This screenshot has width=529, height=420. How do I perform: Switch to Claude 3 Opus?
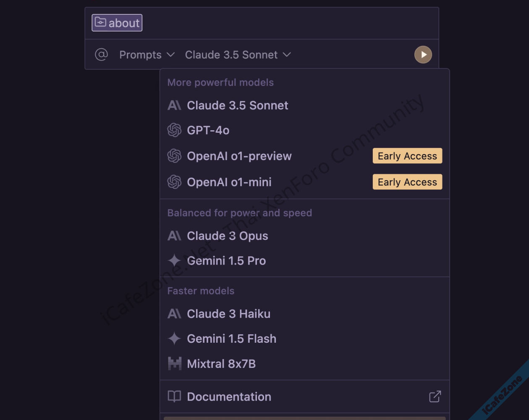227,236
